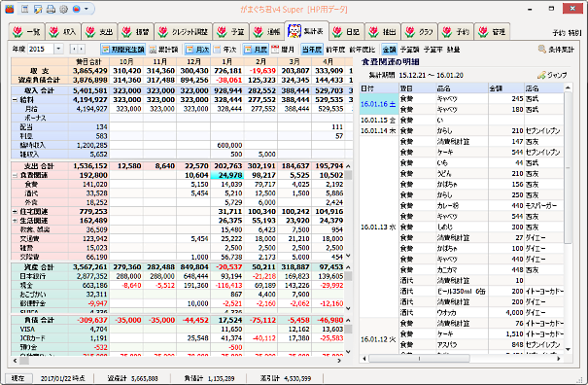The height and width of the screenshot is (385, 588).
Task: Expand the 生活関連 expense group
Action: (x=15, y=221)
